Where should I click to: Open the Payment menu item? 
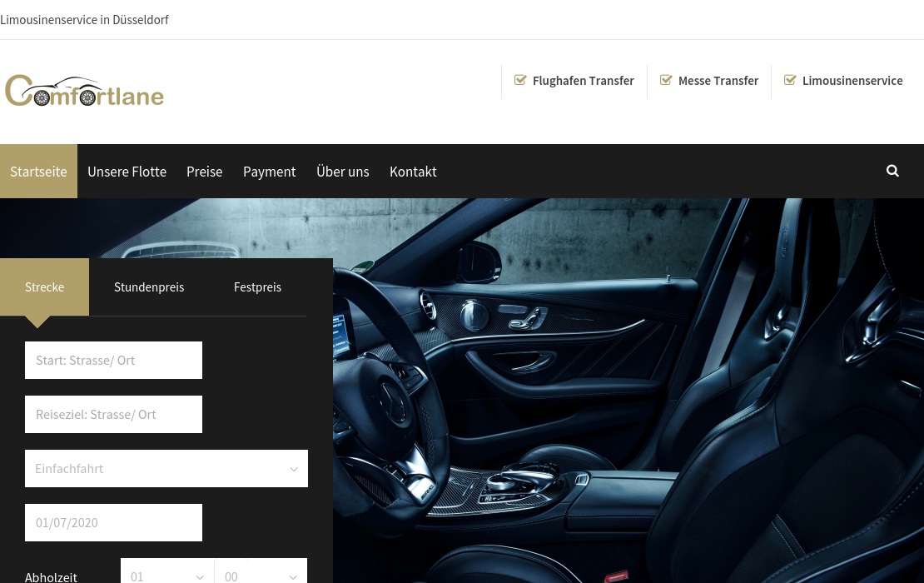[269, 172]
